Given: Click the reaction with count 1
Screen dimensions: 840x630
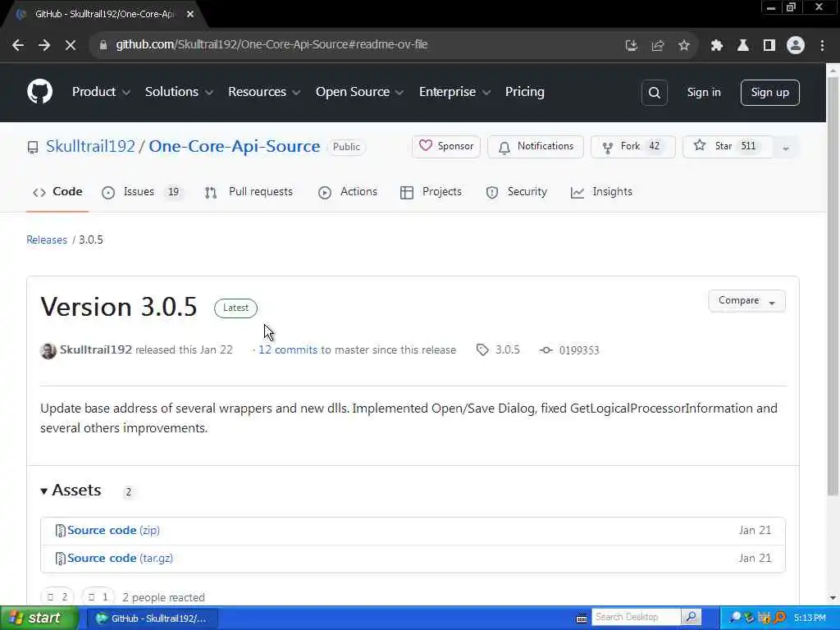Looking at the screenshot, I should (98, 597).
